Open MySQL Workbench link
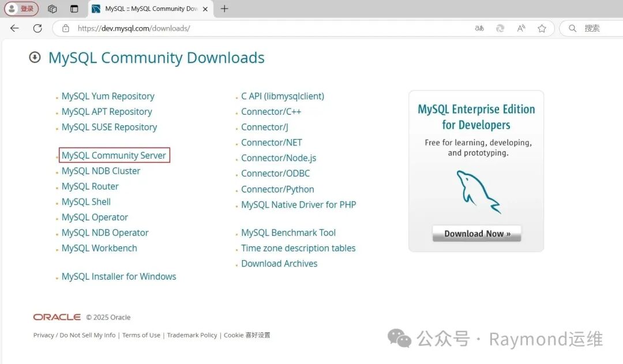The image size is (623, 364). click(x=99, y=249)
